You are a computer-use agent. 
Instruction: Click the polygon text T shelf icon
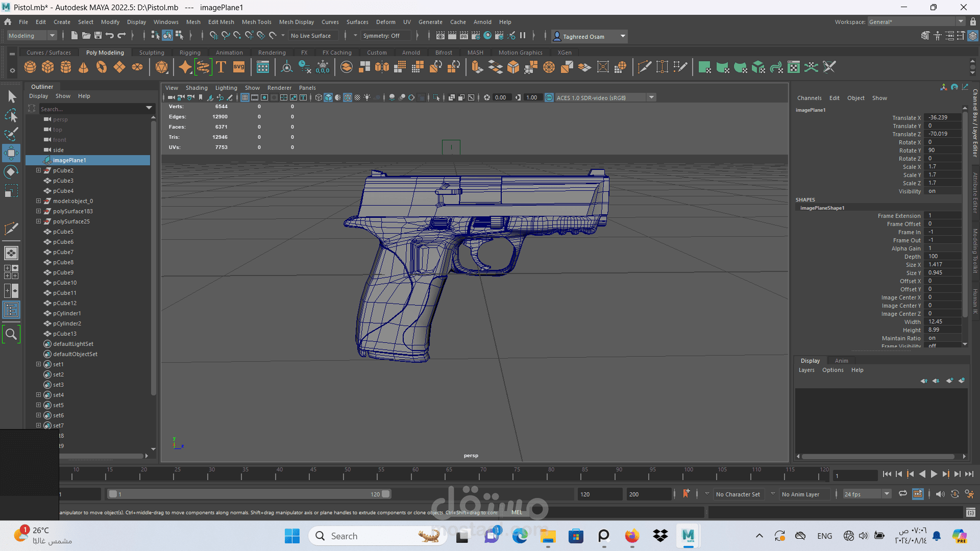tap(221, 67)
